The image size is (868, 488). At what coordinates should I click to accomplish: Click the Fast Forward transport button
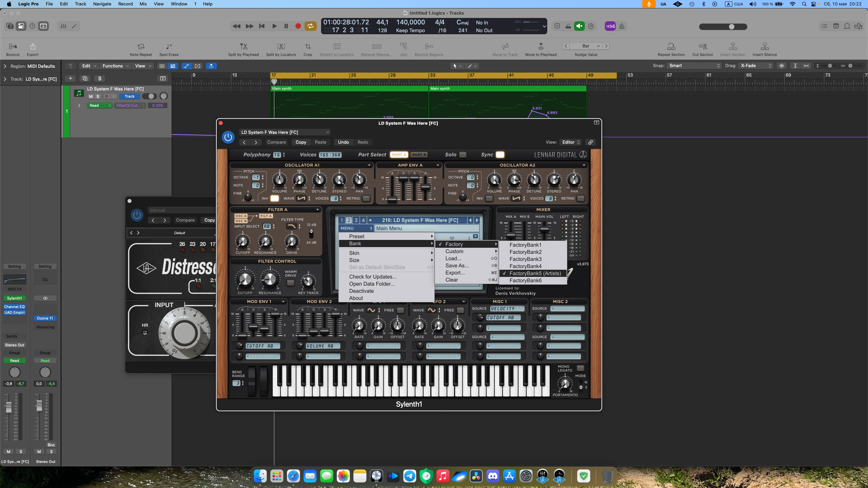(x=250, y=26)
